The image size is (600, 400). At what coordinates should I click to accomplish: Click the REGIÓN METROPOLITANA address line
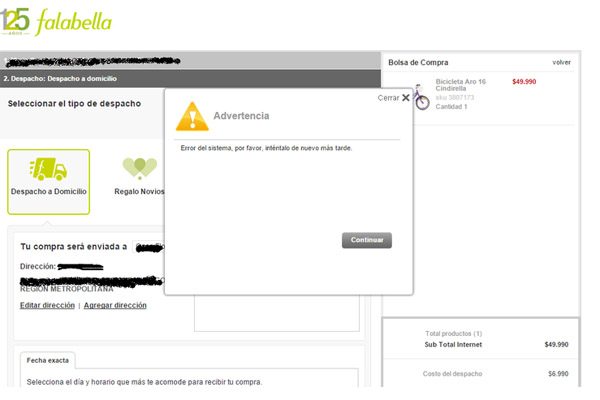click(x=67, y=289)
